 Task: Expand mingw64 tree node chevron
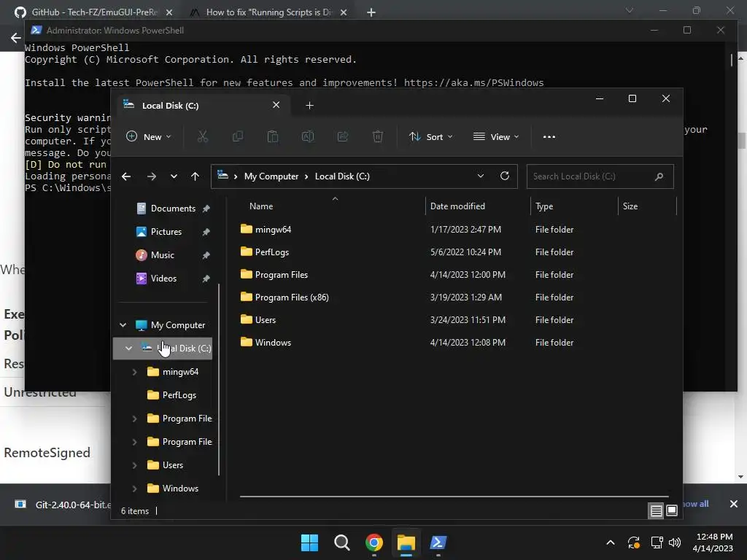click(x=134, y=372)
